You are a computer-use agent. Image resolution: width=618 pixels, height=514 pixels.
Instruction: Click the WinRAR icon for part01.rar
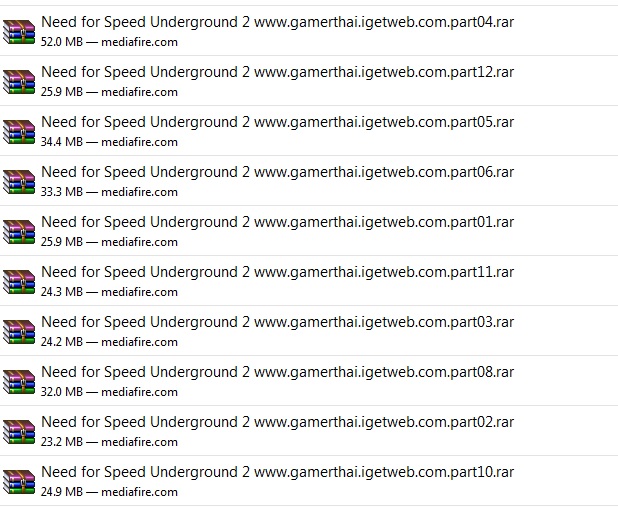[19, 232]
